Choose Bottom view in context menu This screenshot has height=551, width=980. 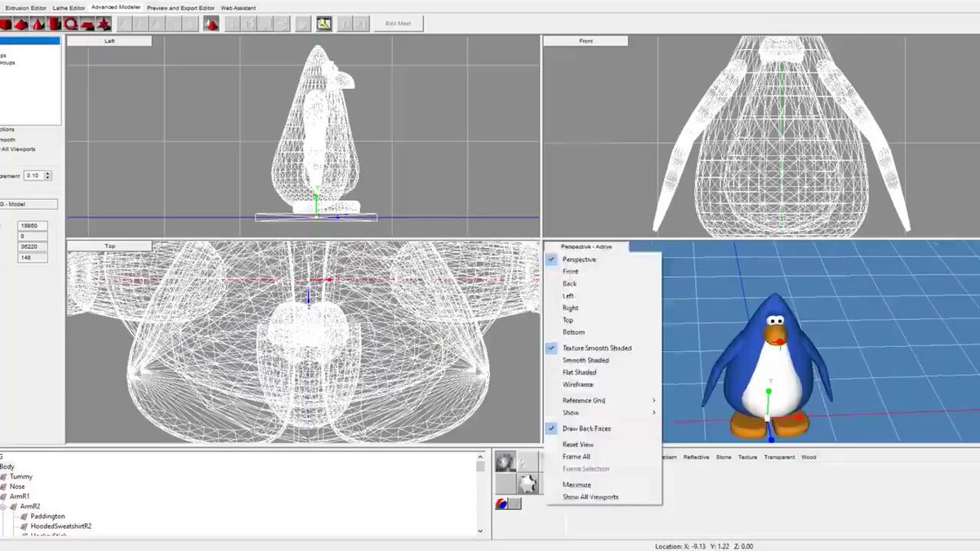573,333
